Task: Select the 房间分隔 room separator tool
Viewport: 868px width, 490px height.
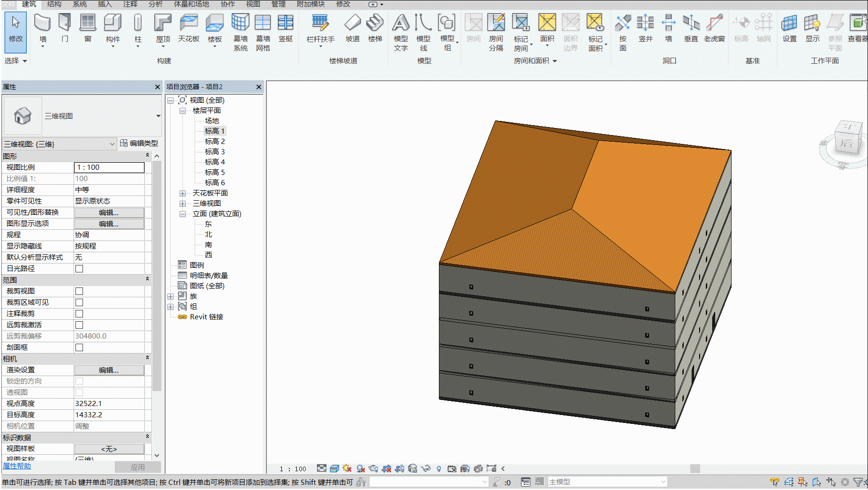Action: pyautogui.click(x=496, y=32)
